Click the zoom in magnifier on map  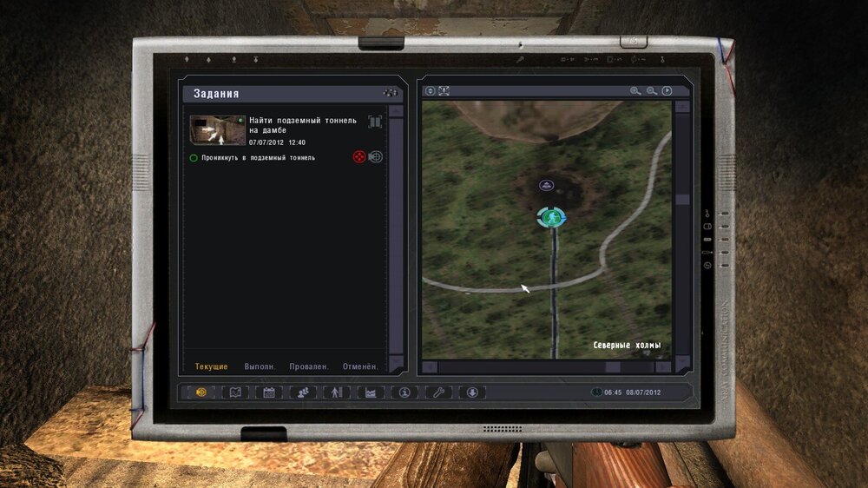tap(635, 91)
